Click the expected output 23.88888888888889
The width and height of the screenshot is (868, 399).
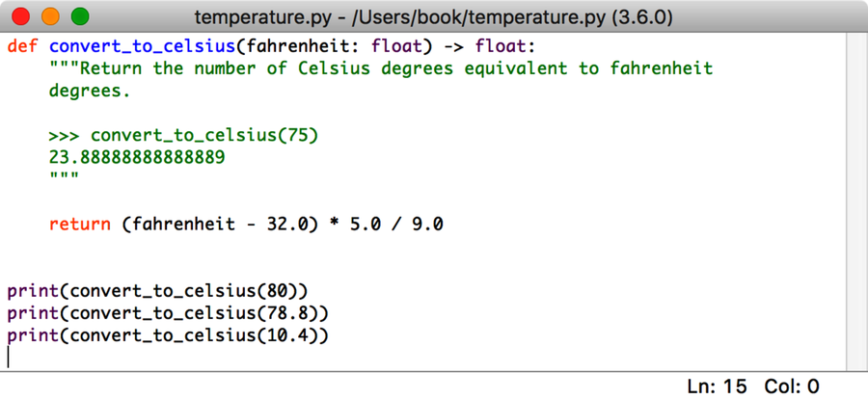(x=137, y=157)
